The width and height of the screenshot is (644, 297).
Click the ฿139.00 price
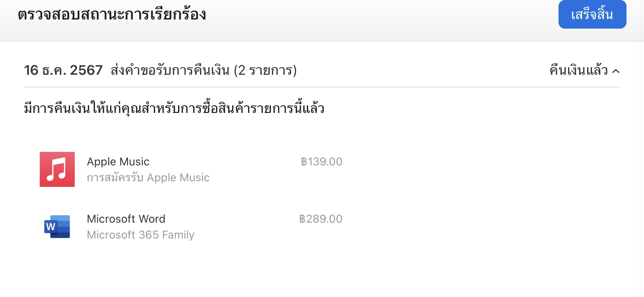[x=322, y=162]
